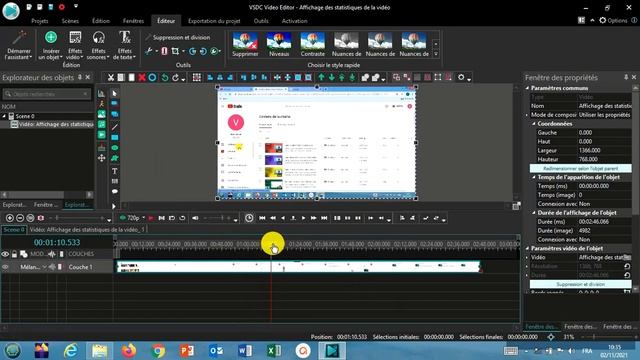Select the line drawing tool
Screen dimensions: 640x360
pos(115,127)
